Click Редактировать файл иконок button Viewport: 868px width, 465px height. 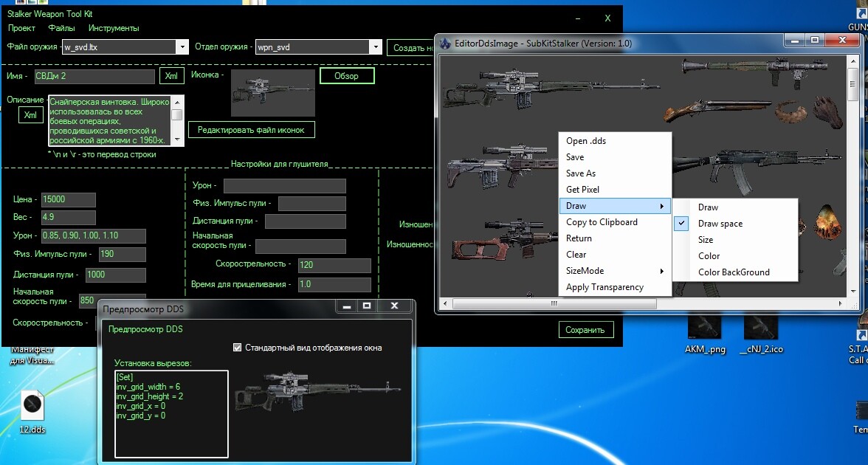tap(251, 130)
